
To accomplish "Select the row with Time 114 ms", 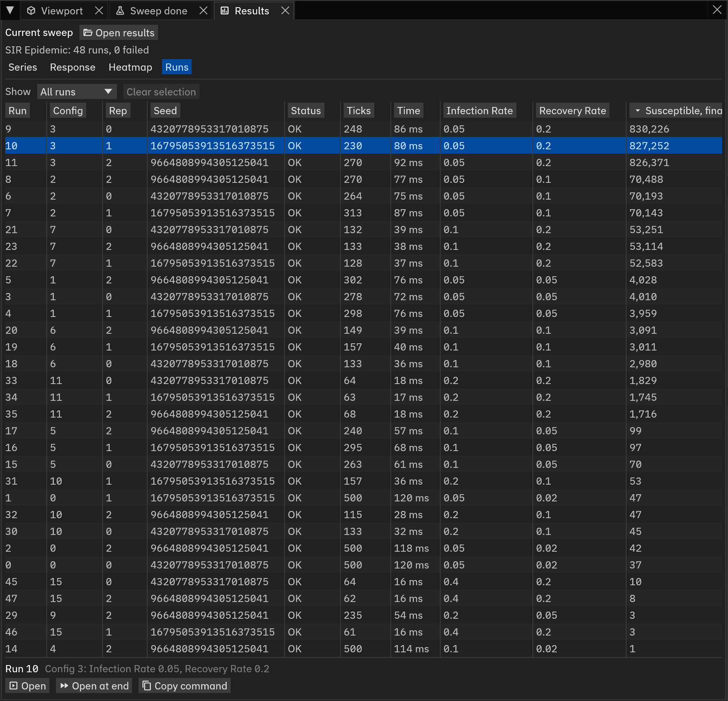I will click(364, 649).
